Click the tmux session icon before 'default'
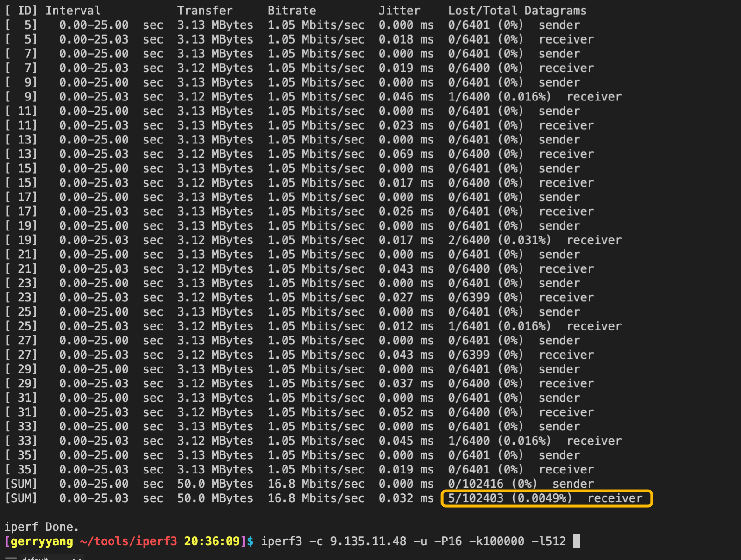741x560 pixels. pyautogui.click(x=11, y=558)
